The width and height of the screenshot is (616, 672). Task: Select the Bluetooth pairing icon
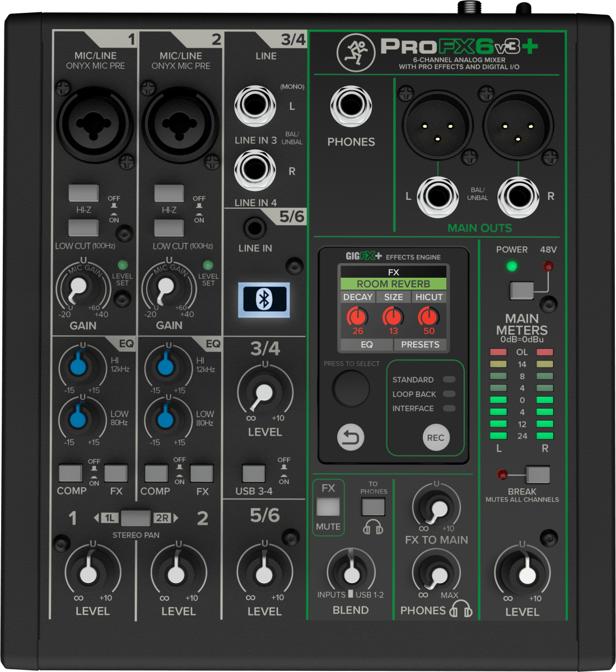[x=264, y=301]
